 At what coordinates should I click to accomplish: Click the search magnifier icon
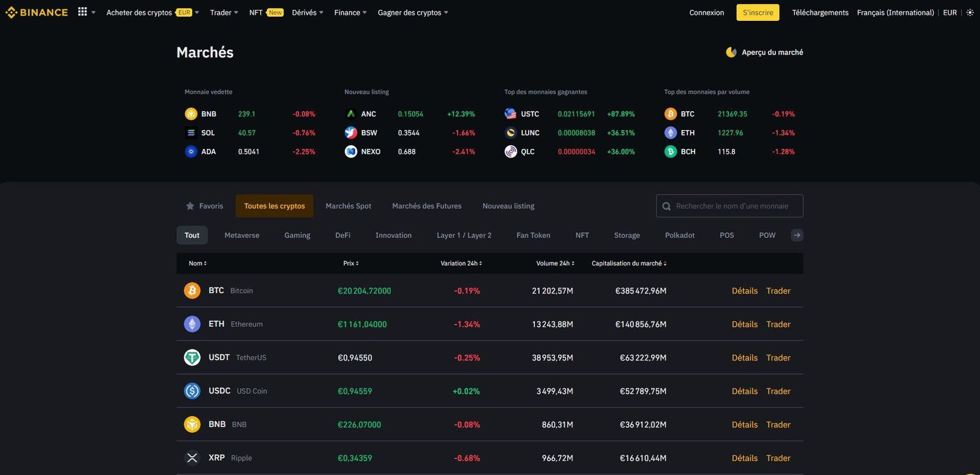coord(666,207)
